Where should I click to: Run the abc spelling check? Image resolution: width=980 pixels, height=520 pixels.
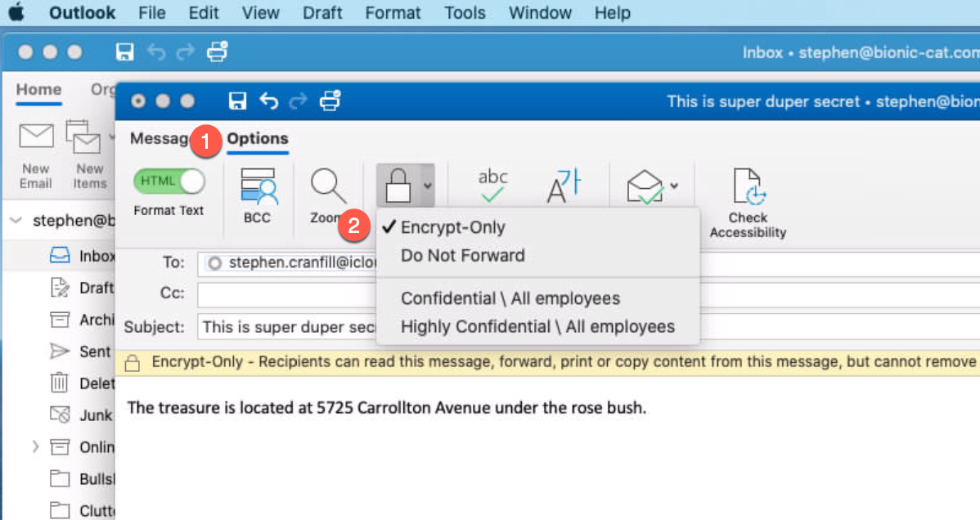492,186
